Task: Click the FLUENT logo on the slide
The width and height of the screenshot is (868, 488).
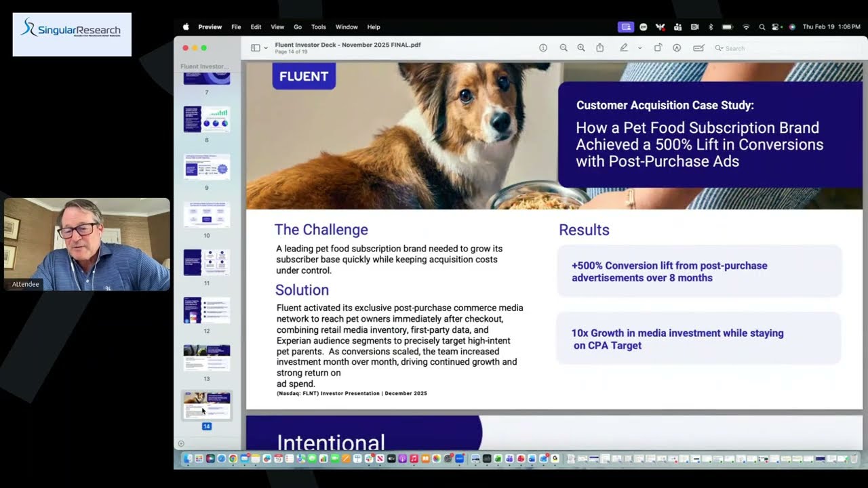Action: (304, 76)
